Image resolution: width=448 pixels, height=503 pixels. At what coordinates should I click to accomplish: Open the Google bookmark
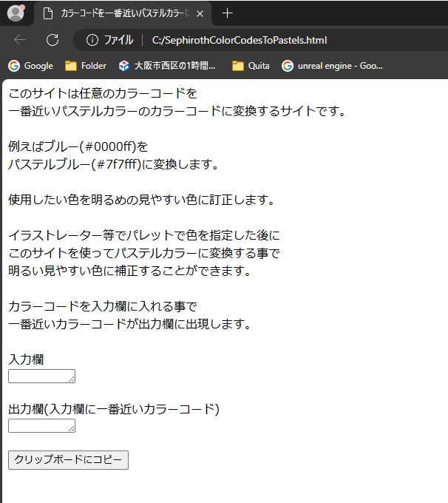click(30, 66)
